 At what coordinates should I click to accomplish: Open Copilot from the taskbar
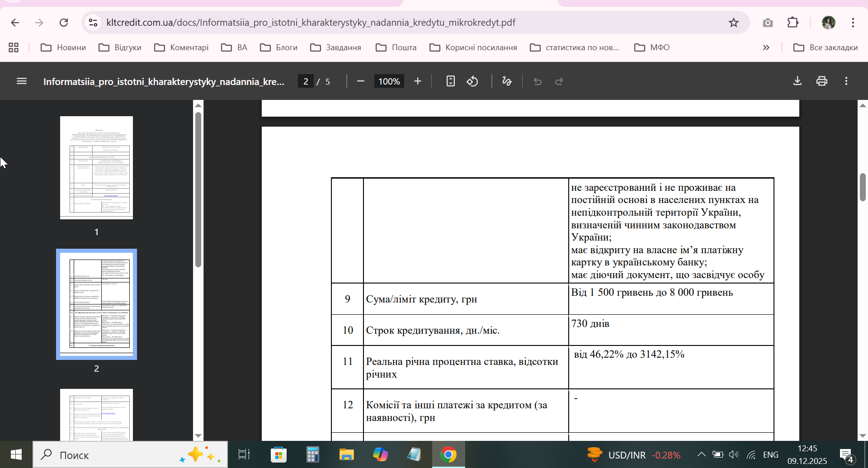click(x=380, y=454)
